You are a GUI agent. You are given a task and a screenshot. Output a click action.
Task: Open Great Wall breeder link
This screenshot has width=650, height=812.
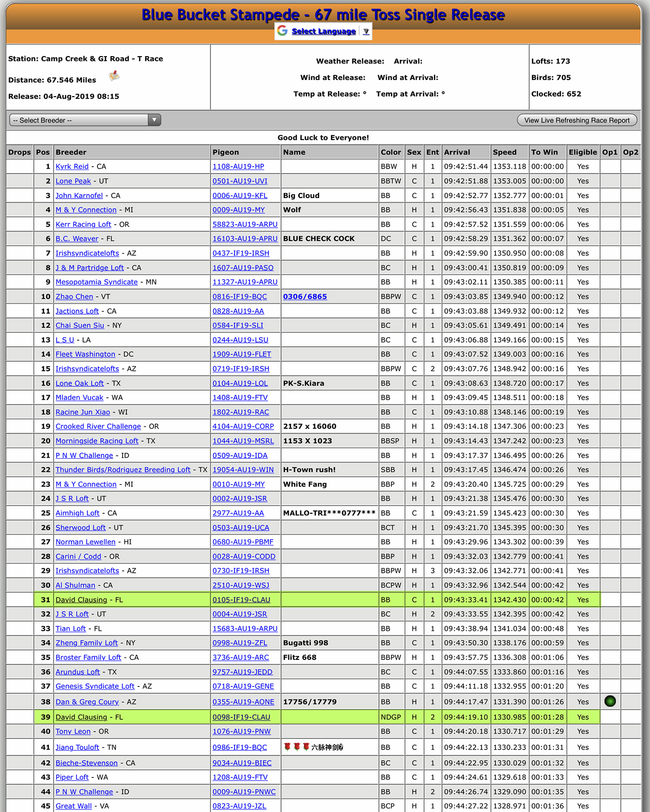[73, 806]
